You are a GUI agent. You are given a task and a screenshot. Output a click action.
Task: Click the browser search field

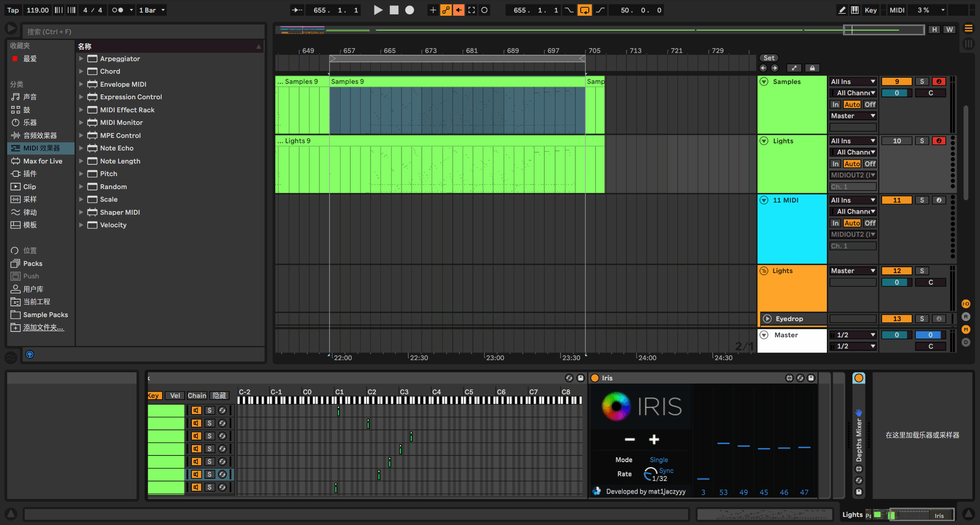click(143, 31)
